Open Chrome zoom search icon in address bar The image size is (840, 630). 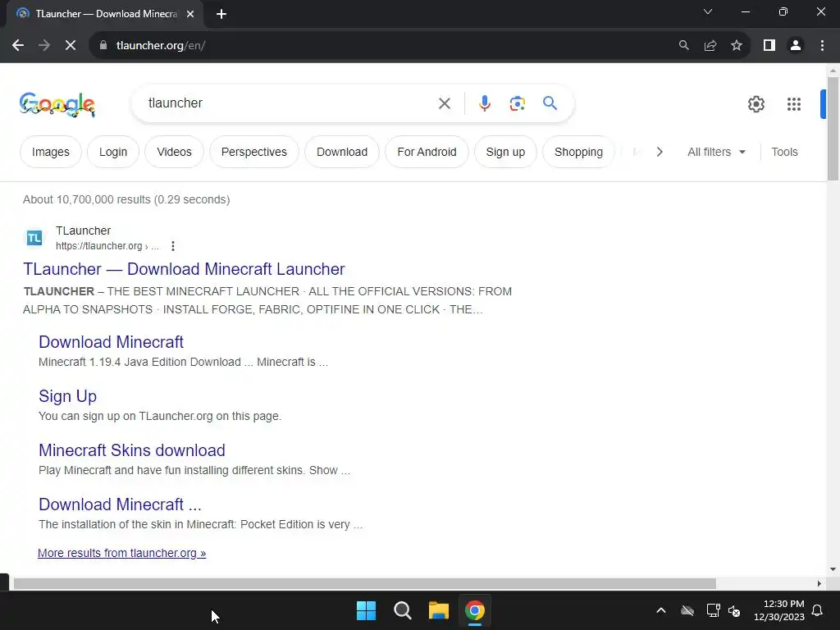[683, 46]
